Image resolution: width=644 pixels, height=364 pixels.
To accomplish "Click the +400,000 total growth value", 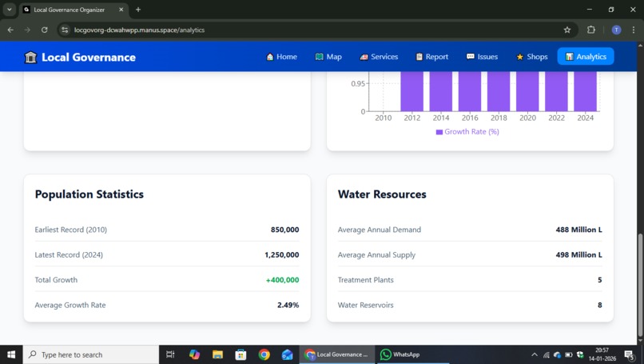I will point(283,280).
